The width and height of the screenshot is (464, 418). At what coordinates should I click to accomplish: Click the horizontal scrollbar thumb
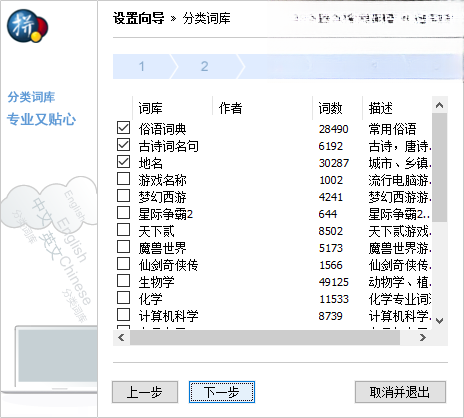coord(265,338)
